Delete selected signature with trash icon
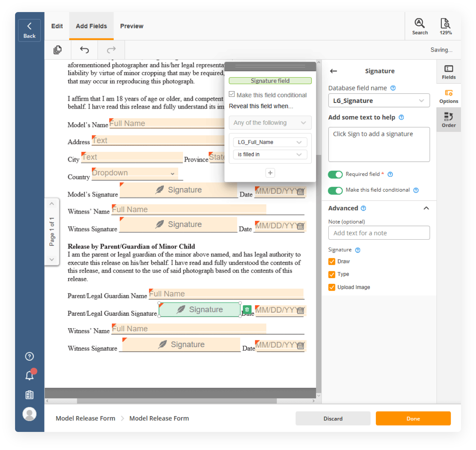Viewport: 476px width, 450px height. pyautogui.click(x=247, y=309)
